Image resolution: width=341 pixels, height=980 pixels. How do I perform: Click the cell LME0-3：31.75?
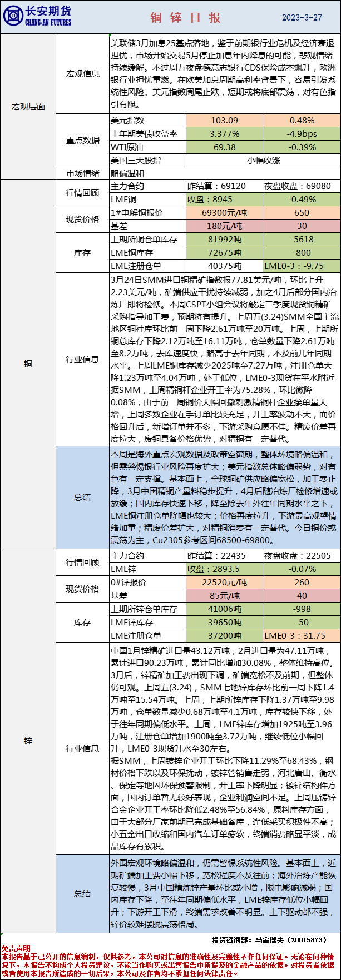click(302, 635)
